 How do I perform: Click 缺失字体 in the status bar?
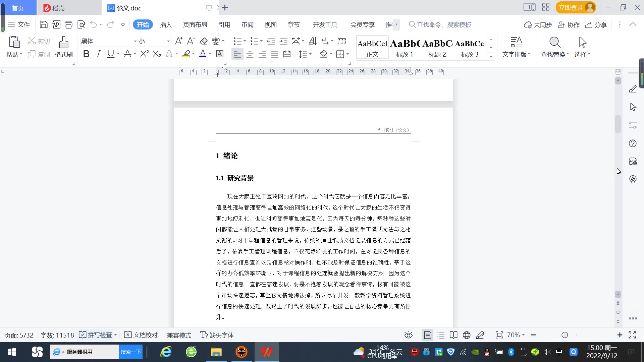click(x=217, y=335)
